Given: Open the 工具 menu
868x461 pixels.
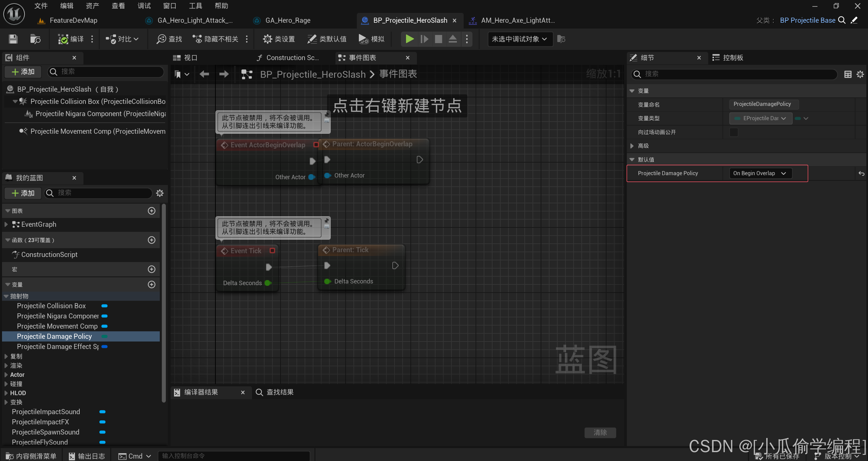Looking at the screenshot, I should (x=195, y=6).
